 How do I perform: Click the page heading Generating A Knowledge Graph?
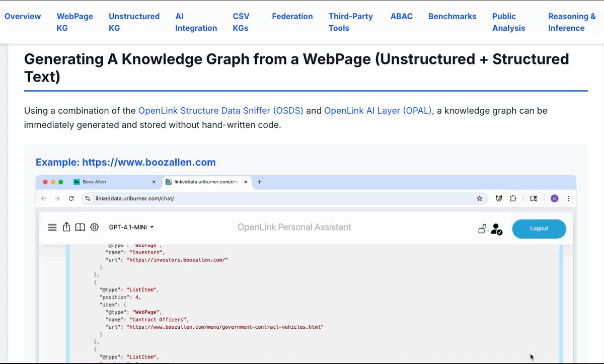pyautogui.click(x=296, y=67)
